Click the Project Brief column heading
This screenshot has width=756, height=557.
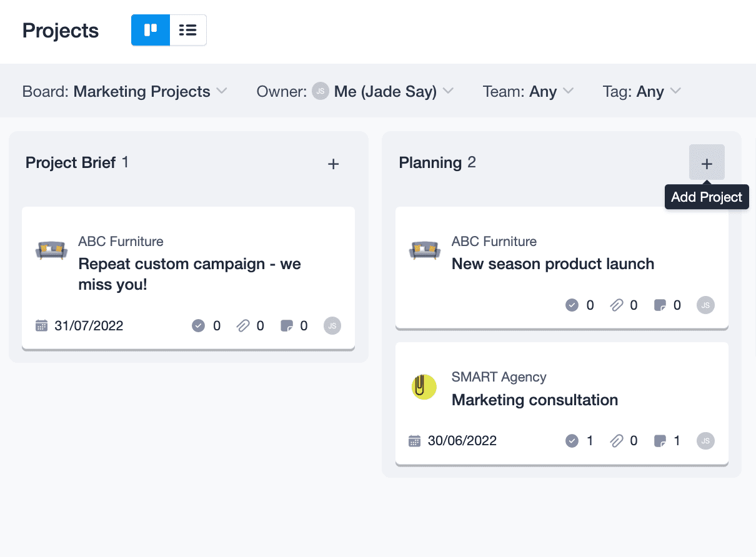[71, 163]
